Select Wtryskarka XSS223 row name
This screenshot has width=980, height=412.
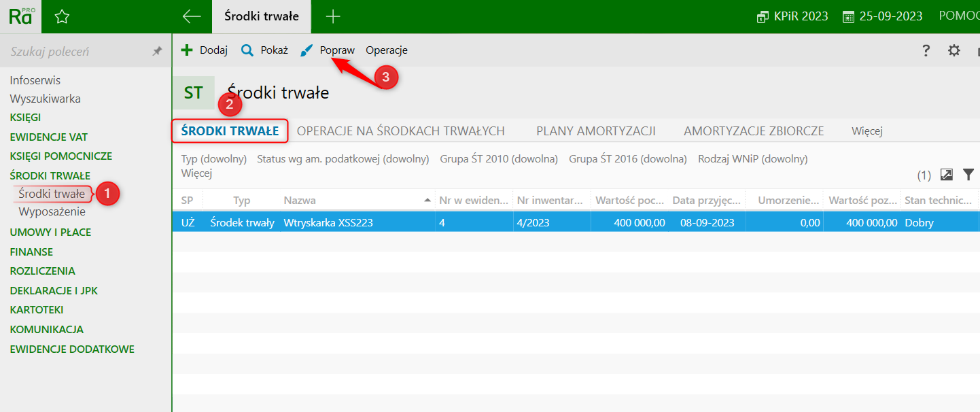tap(328, 222)
